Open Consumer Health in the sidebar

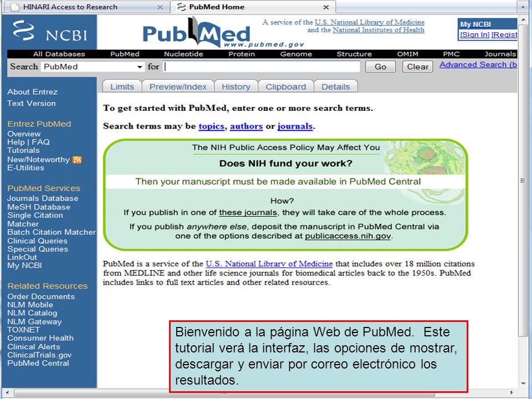point(40,338)
